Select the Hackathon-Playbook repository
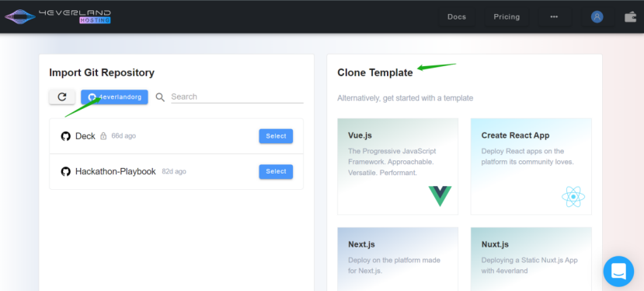The image size is (644, 291). pos(276,172)
